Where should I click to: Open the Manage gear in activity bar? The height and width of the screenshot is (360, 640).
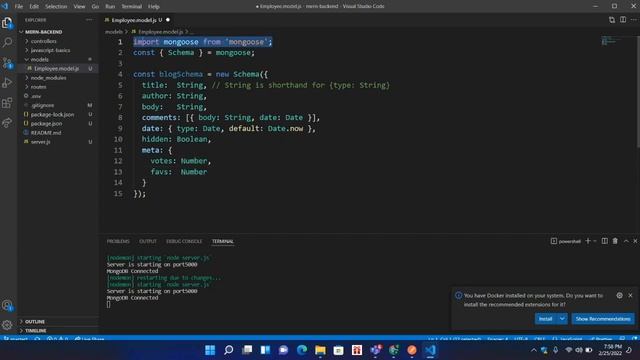click(x=7, y=325)
